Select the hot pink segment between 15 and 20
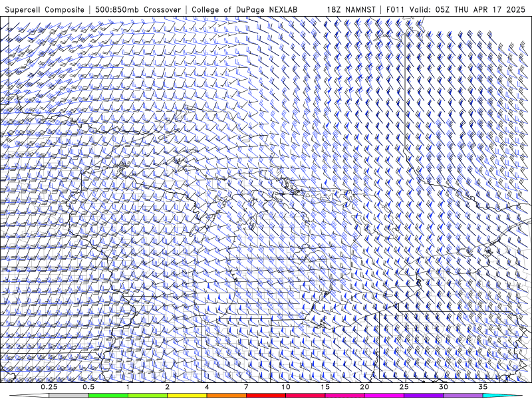The image size is (532, 399). pos(344,396)
